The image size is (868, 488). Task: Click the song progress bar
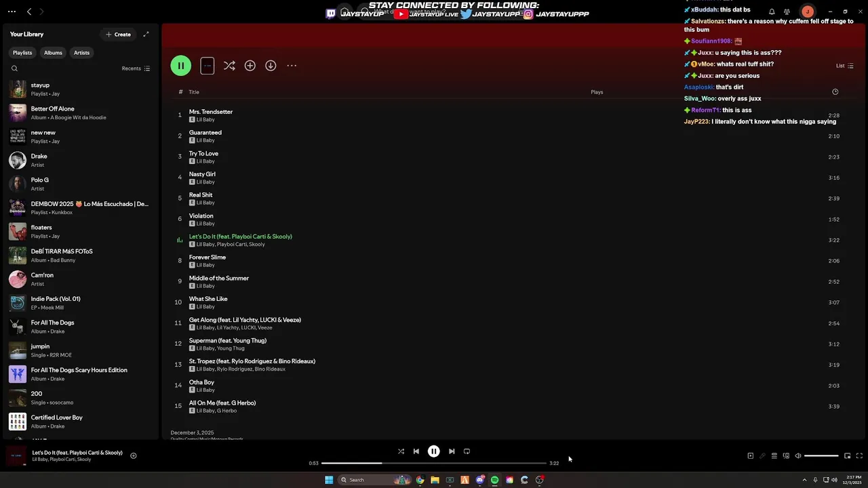434,463
